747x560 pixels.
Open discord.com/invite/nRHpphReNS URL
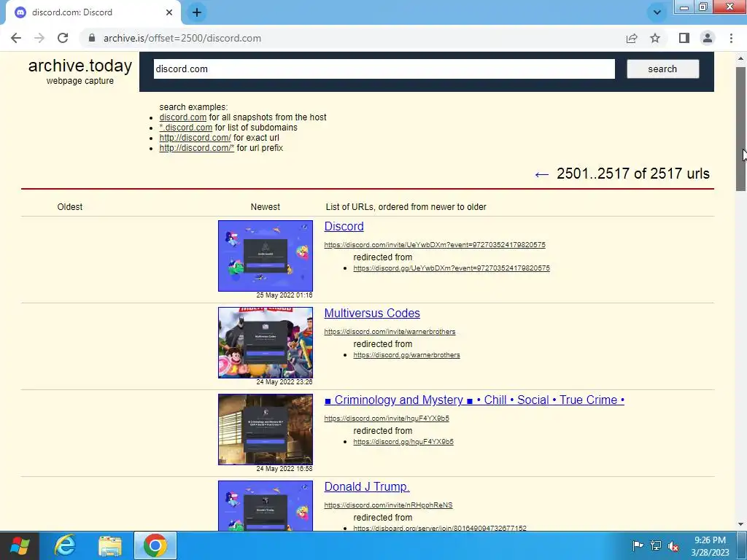(388, 505)
